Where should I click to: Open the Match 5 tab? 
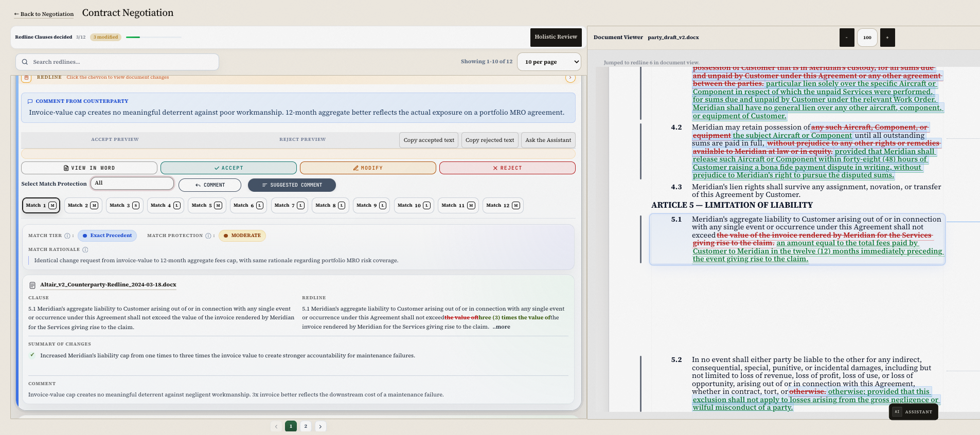coord(207,206)
